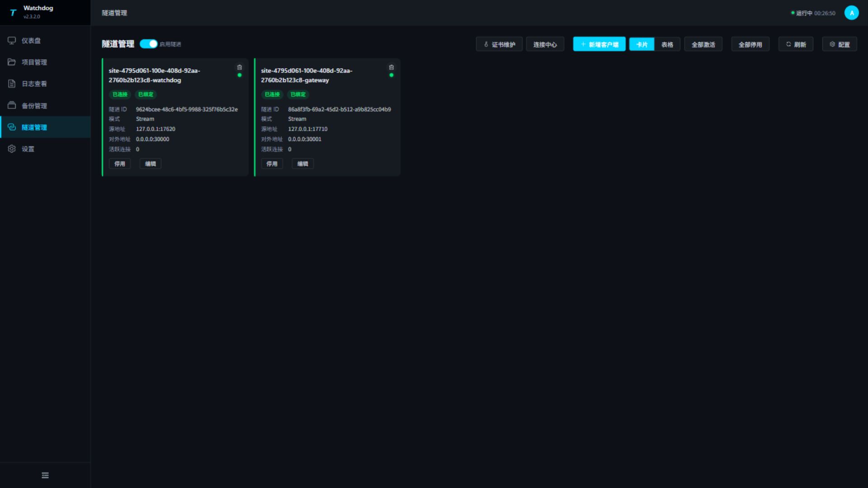The width and height of the screenshot is (868, 488).
Task: Click the gear icon beside 设置
Action: point(12,149)
